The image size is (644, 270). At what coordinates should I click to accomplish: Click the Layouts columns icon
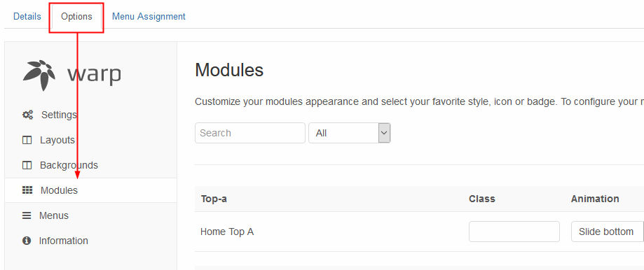pyautogui.click(x=27, y=140)
